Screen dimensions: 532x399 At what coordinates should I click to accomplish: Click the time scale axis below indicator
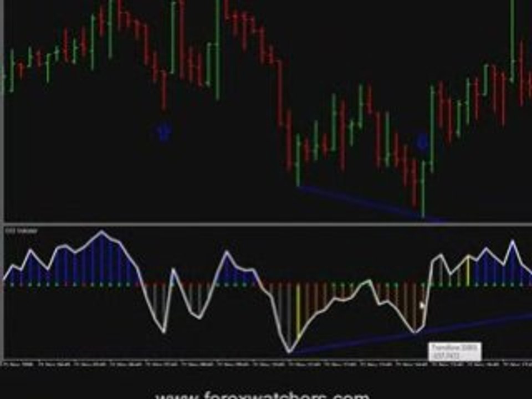(x=266, y=365)
